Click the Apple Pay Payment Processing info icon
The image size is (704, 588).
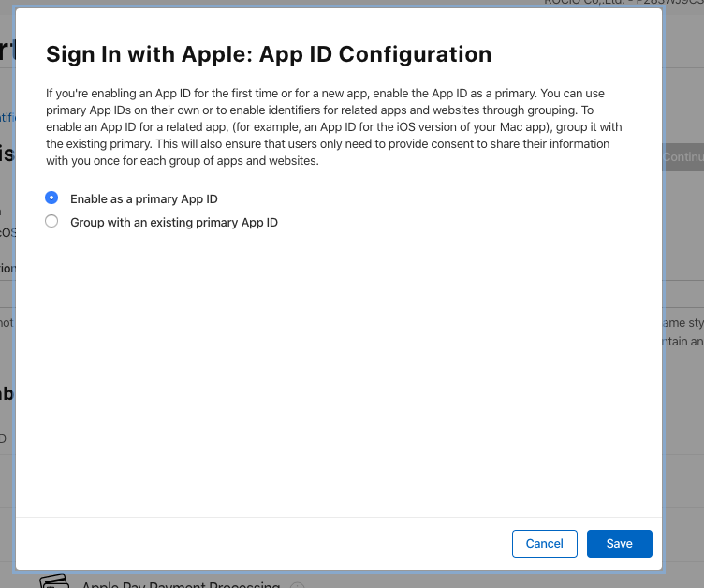297,585
